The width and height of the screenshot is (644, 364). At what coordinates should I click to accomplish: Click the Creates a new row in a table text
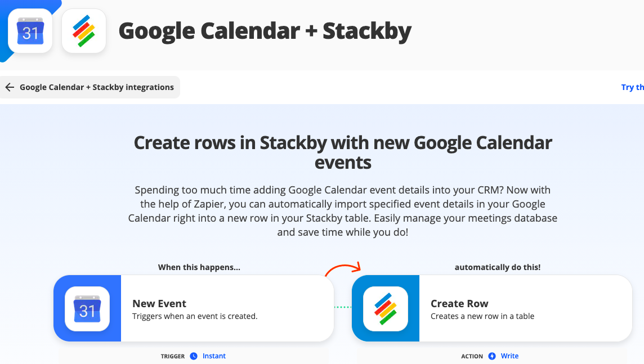point(482,316)
